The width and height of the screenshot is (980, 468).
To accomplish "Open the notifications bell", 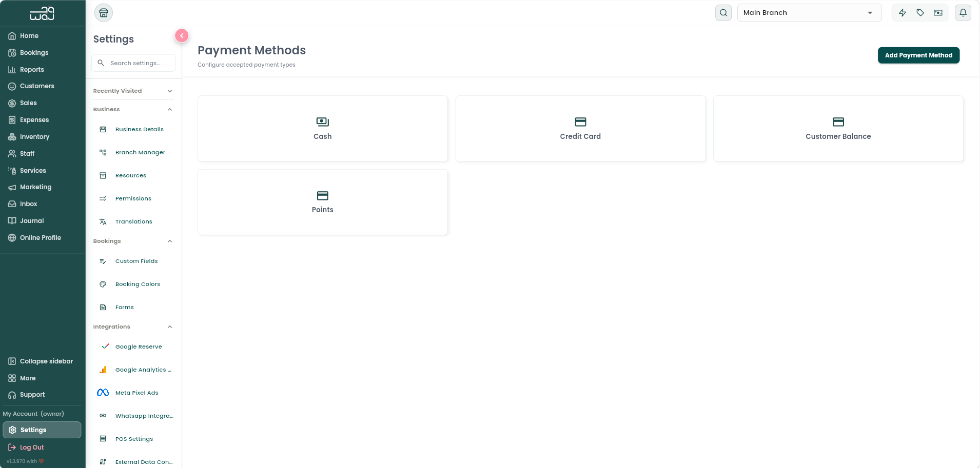I will (963, 13).
